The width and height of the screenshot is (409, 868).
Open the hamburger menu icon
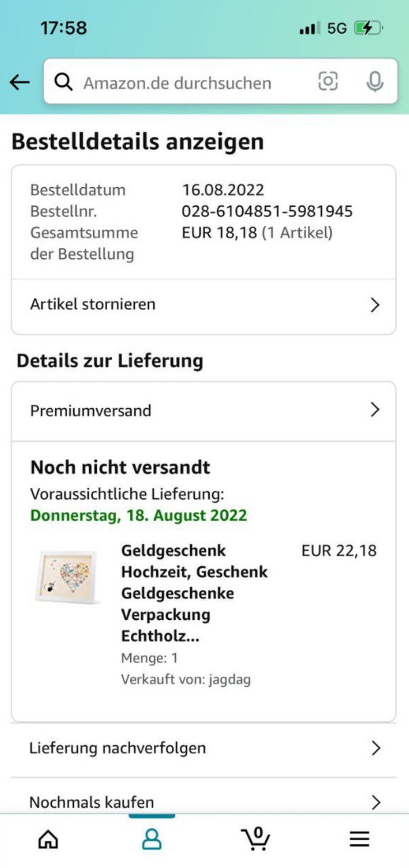[359, 840]
